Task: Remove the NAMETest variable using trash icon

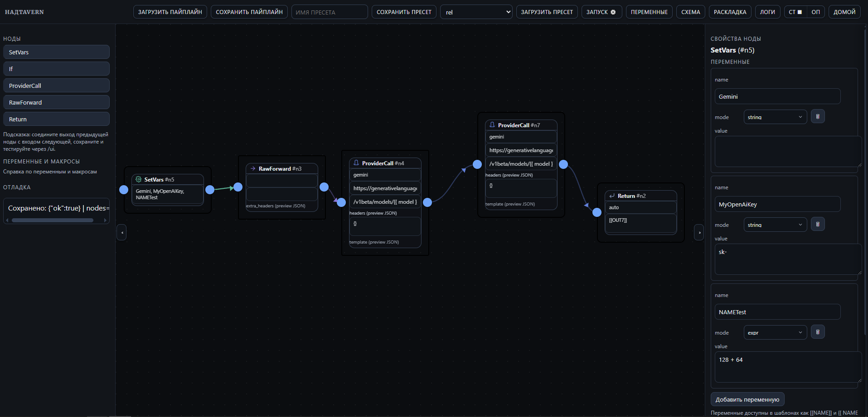Action: (x=818, y=332)
